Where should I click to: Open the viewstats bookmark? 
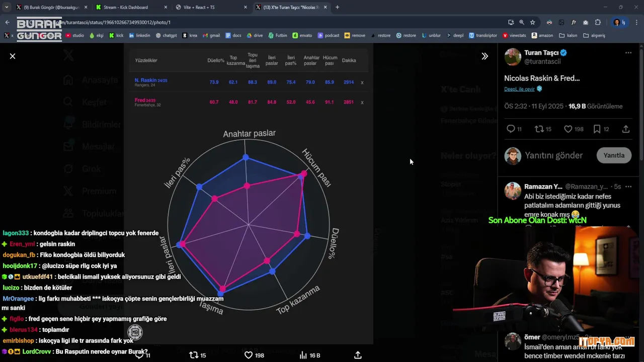[514, 35]
